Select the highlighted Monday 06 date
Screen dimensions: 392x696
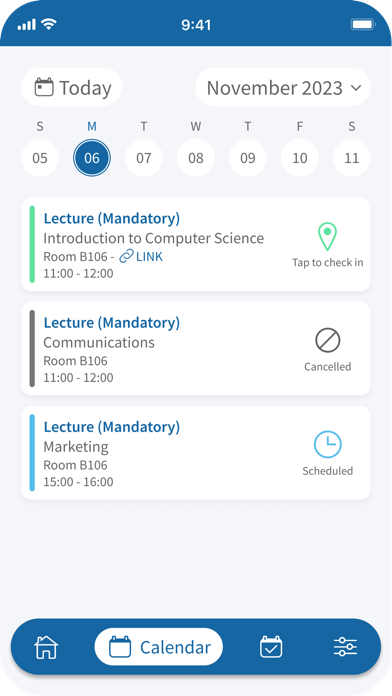tap(92, 158)
